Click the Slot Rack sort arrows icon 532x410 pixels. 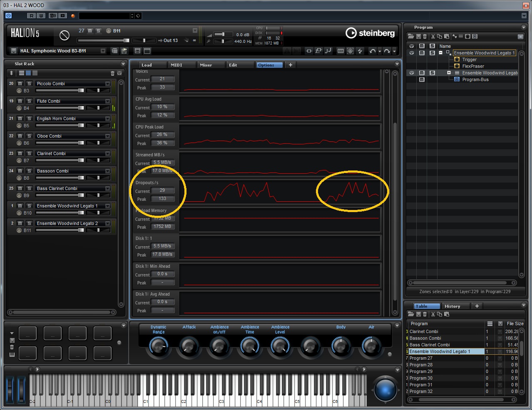11,73
